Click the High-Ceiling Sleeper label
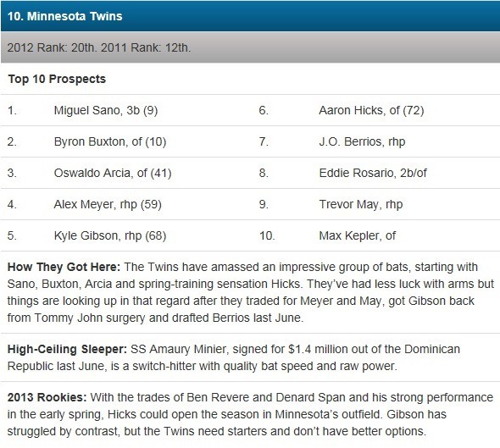Viewport: 500px width, 448px height. pyautogui.click(x=67, y=349)
